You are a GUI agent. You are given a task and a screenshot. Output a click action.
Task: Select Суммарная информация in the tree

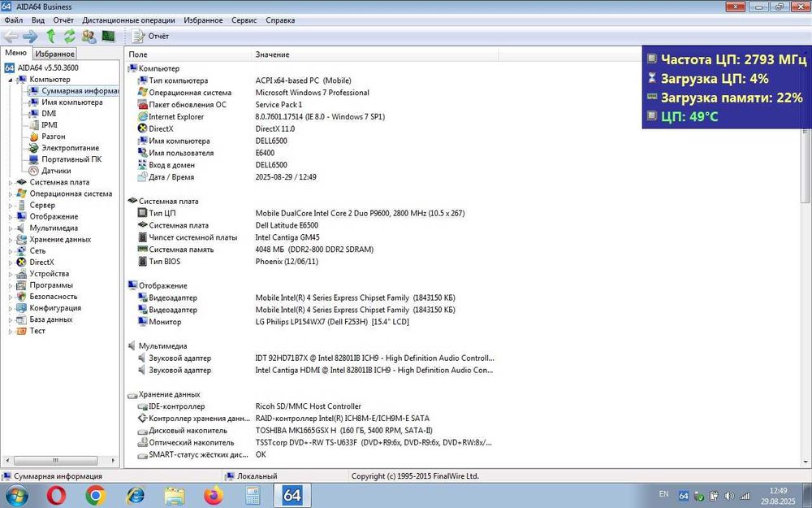pos(74,91)
